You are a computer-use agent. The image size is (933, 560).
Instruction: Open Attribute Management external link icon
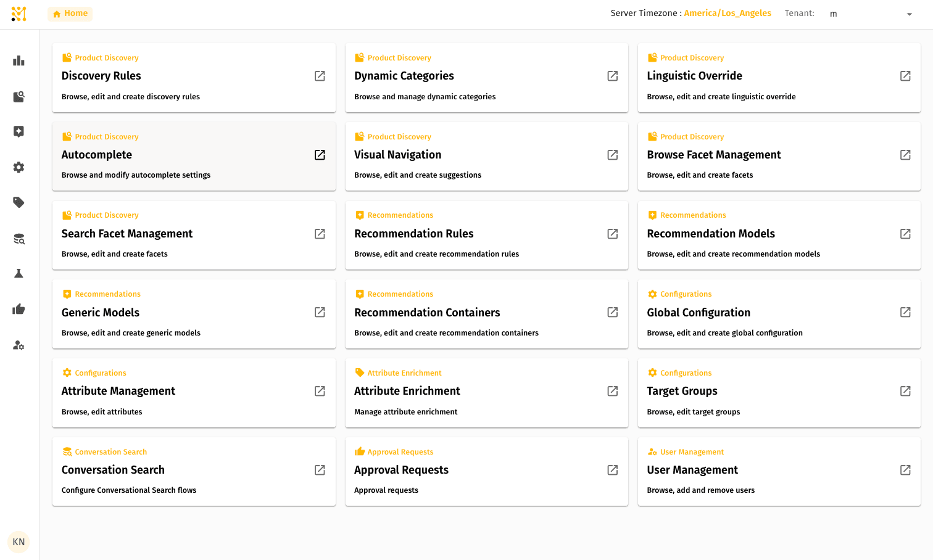point(320,391)
